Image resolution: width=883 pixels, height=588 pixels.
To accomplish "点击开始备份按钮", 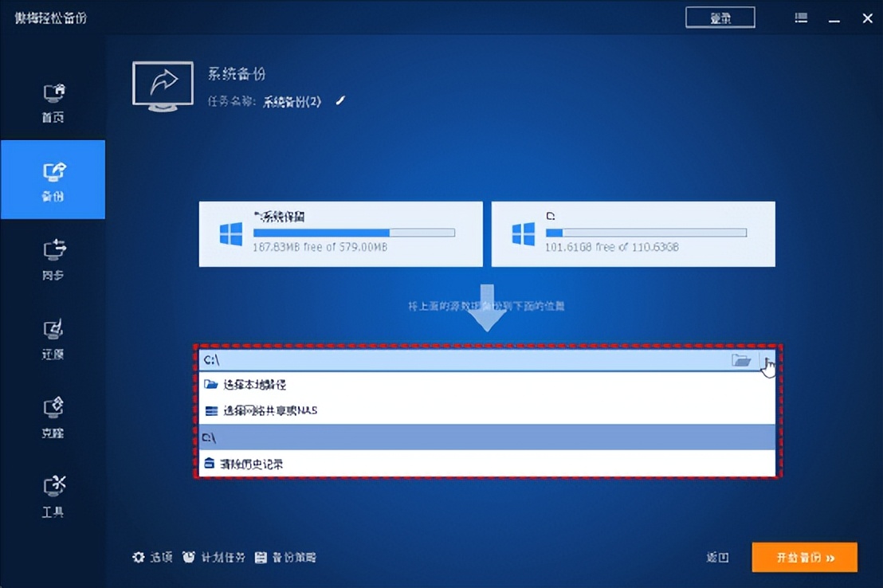I will (804, 557).
